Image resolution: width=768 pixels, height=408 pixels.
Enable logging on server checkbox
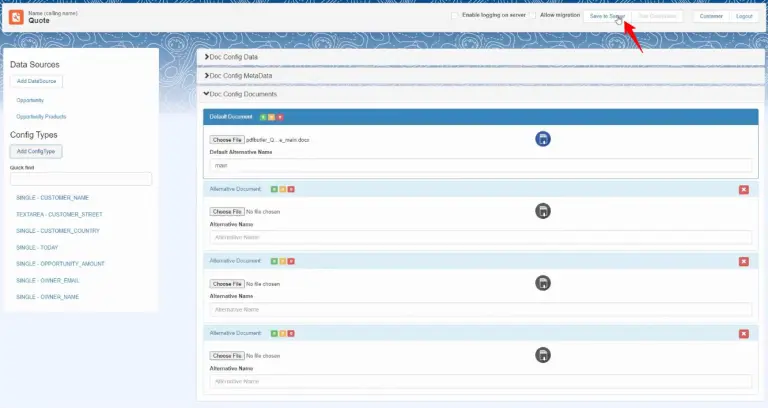point(455,15)
